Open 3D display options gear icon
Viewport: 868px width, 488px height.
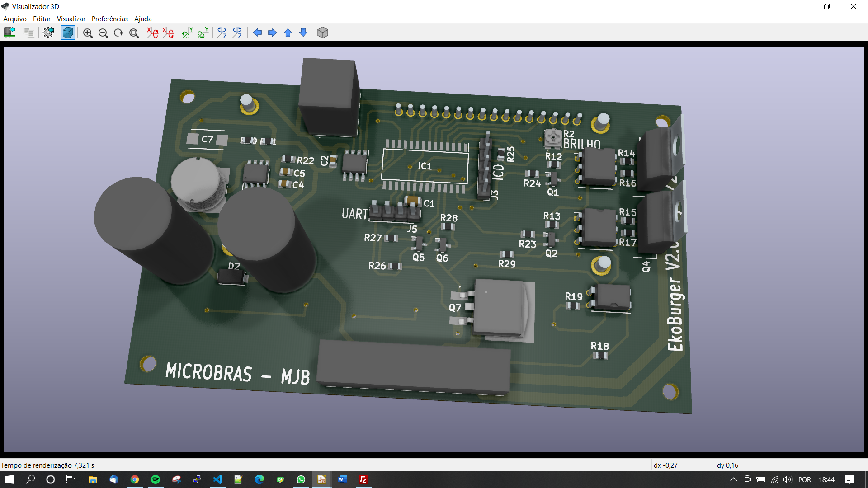[x=48, y=33]
